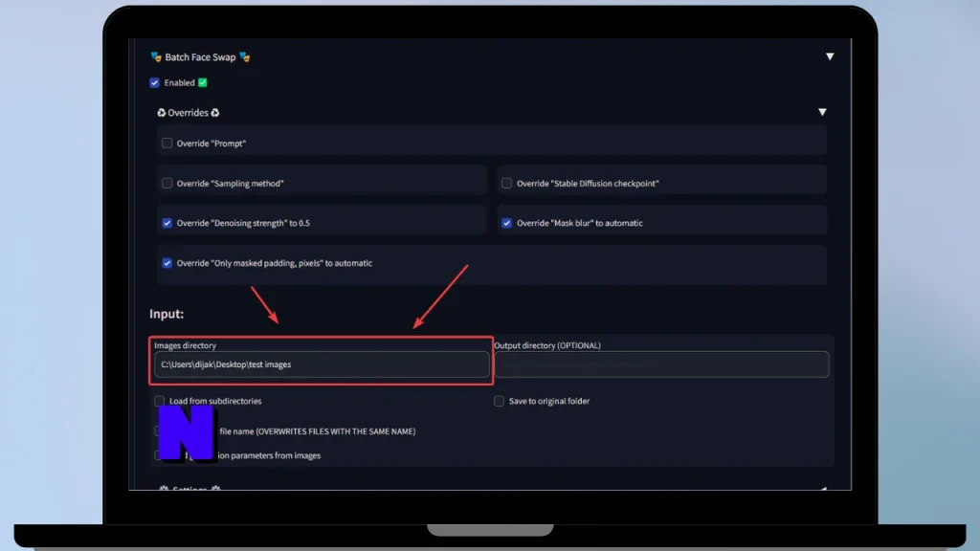Viewport: 980px width, 551px height.
Task: Enable Load from subdirectories
Action: 160,401
